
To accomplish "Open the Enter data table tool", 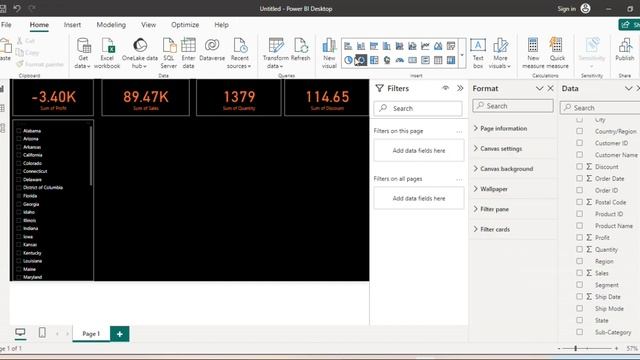I will [188, 53].
